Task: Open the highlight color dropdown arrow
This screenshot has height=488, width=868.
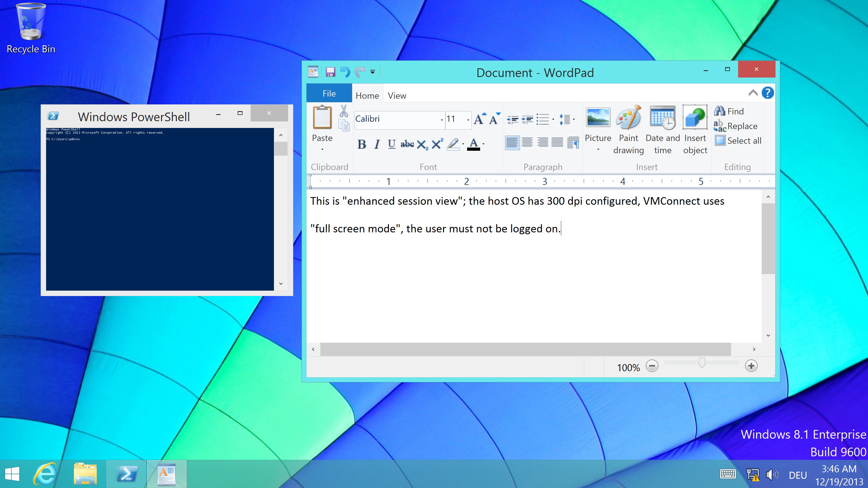Action: tap(463, 144)
